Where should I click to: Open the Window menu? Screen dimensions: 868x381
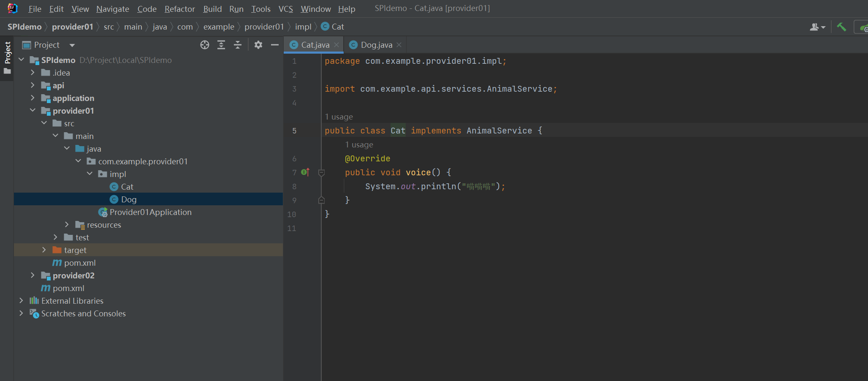point(316,9)
